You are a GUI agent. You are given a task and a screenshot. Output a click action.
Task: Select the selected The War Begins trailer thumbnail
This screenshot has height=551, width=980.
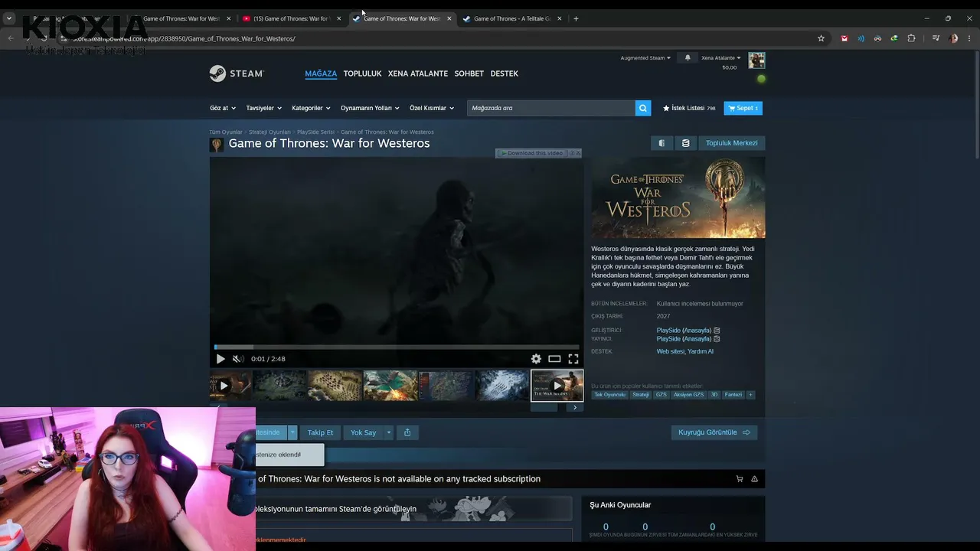coord(557,386)
